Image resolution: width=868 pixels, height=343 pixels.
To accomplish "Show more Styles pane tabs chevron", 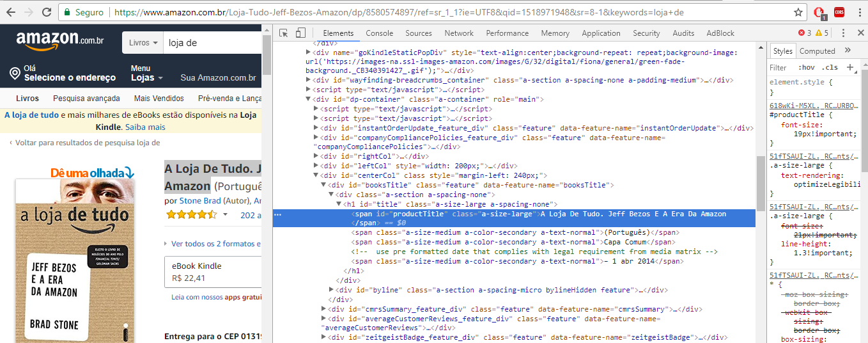I will point(848,51).
